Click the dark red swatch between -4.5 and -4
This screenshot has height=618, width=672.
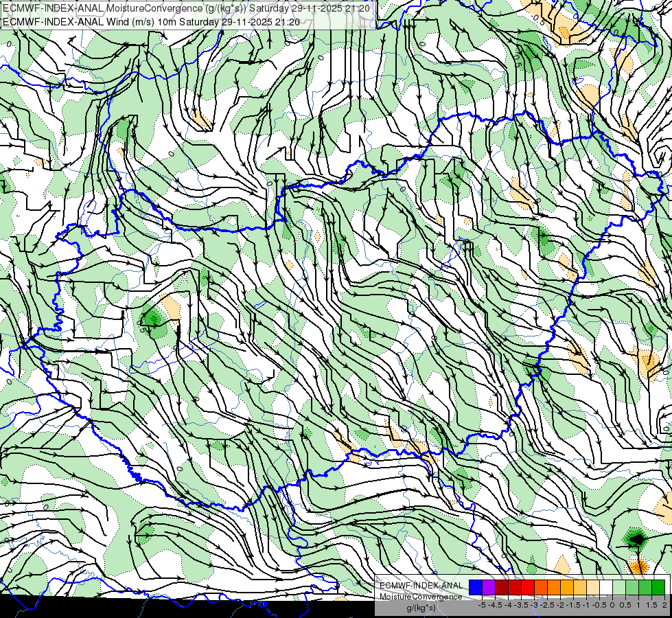(502, 587)
